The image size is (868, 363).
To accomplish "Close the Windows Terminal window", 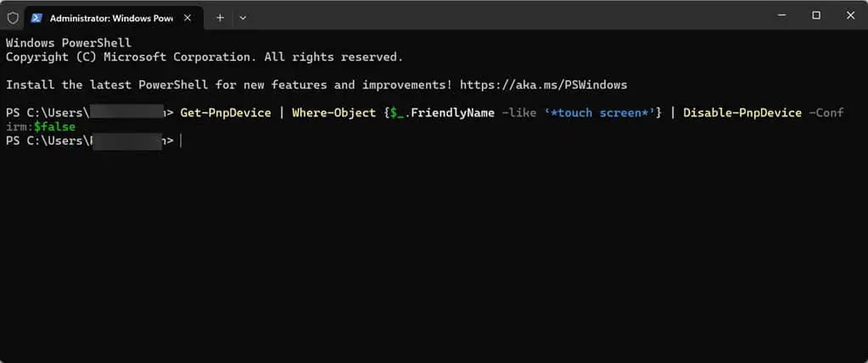I will [x=850, y=16].
